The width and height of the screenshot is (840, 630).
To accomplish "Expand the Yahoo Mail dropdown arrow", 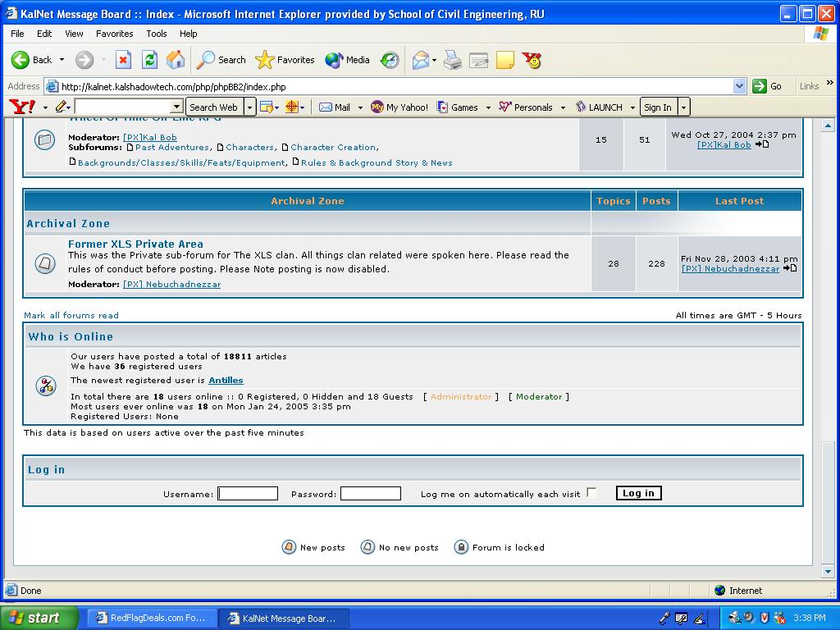I will click(x=360, y=107).
